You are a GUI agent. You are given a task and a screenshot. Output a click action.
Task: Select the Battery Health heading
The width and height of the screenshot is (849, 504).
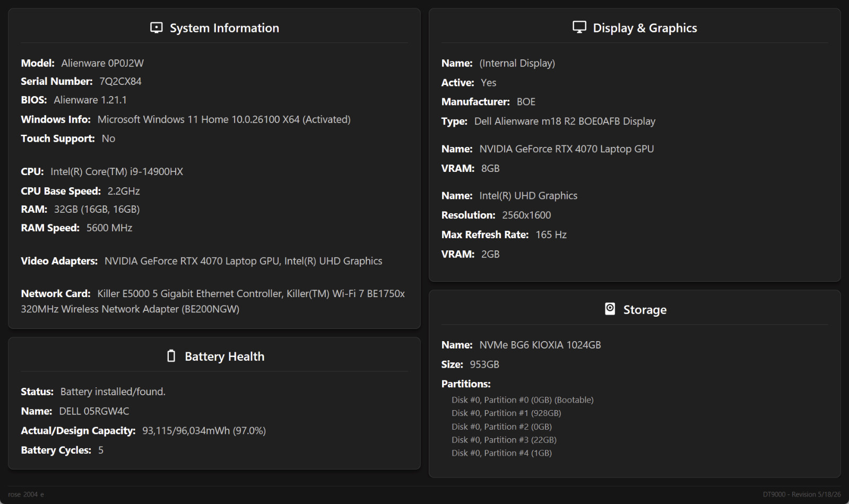(224, 357)
